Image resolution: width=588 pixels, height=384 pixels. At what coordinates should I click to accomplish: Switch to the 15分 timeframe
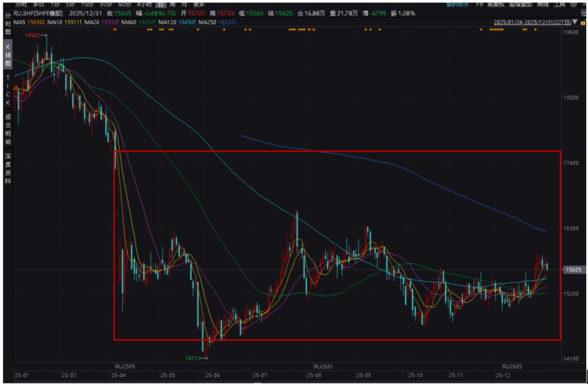coord(88,4)
